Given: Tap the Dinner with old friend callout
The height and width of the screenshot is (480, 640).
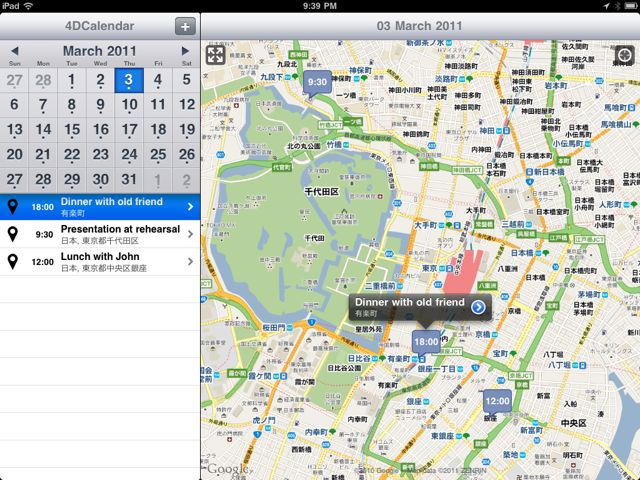Looking at the screenshot, I should 420,307.
